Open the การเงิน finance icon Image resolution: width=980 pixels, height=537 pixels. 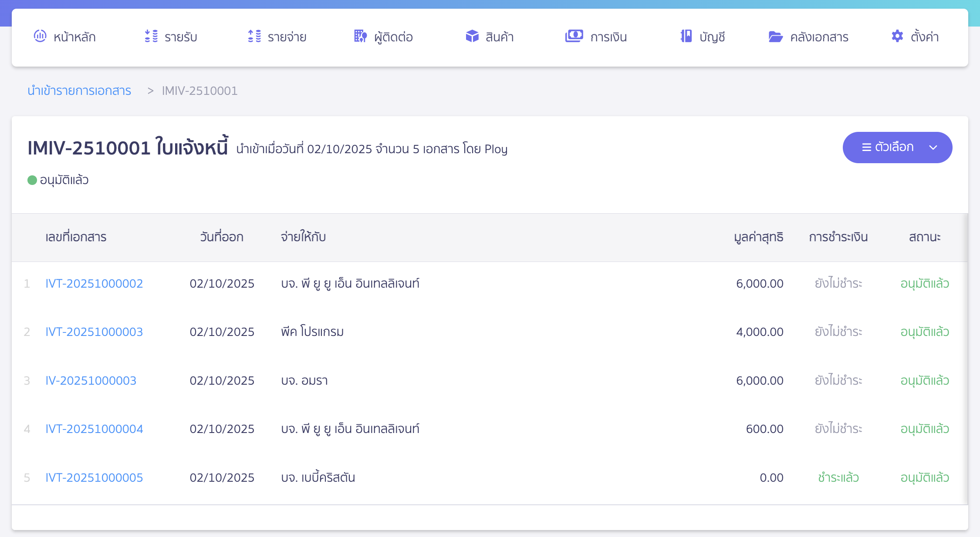coord(574,37)
